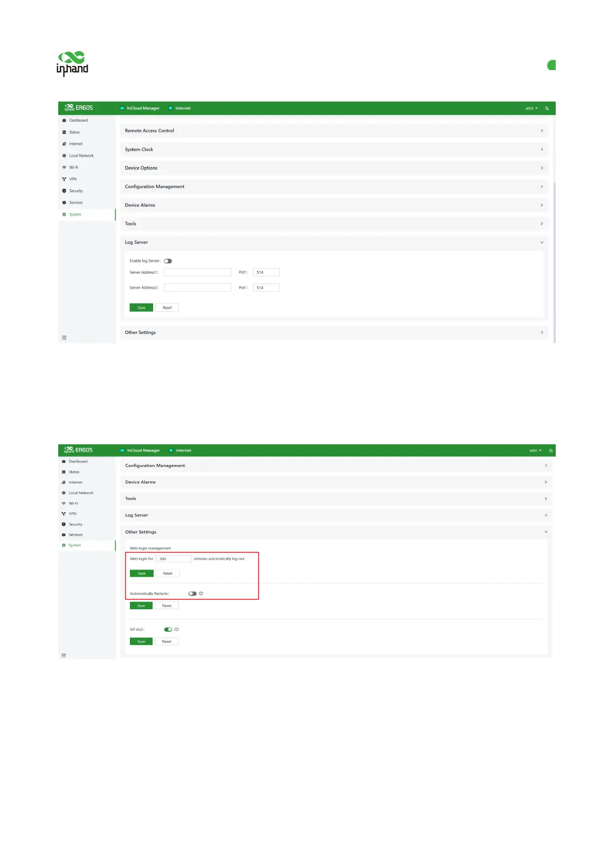Enable the Automatically Restarts switch
Viewport: 614px width, 868px height.
(192, 594)
